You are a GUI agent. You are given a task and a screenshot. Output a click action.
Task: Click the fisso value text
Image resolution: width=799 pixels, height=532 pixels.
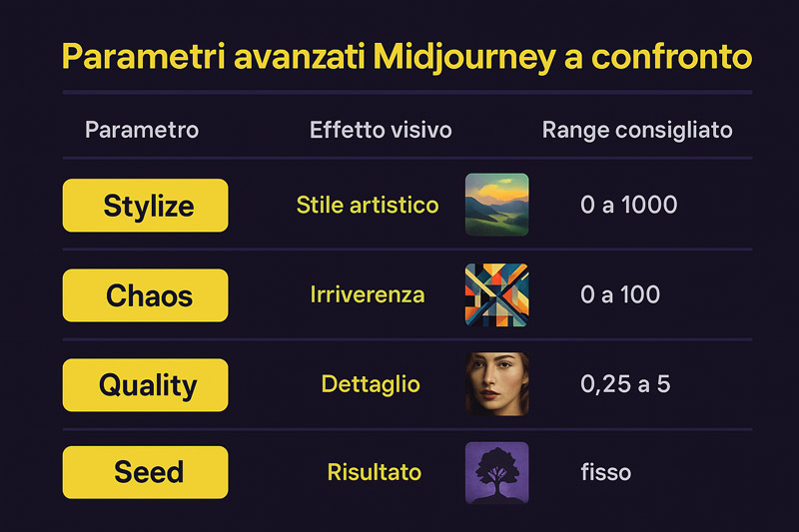pyautogui.click(x=606, y=472)
